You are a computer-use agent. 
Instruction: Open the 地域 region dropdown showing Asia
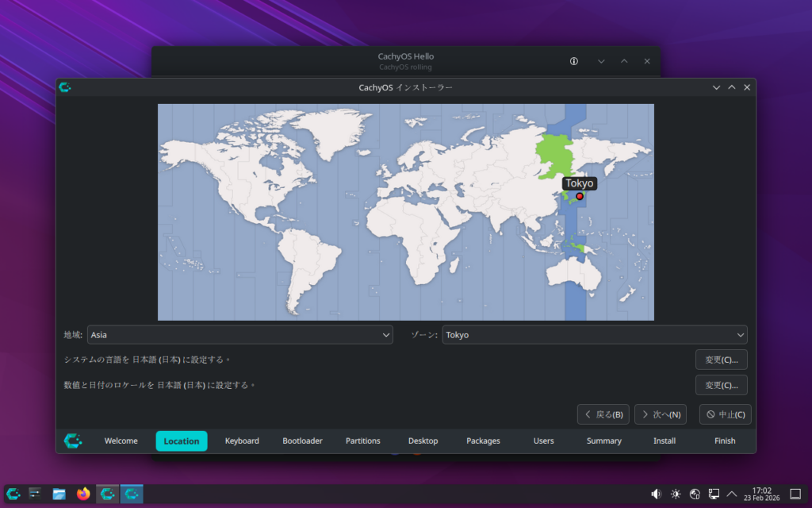point(239,335)
